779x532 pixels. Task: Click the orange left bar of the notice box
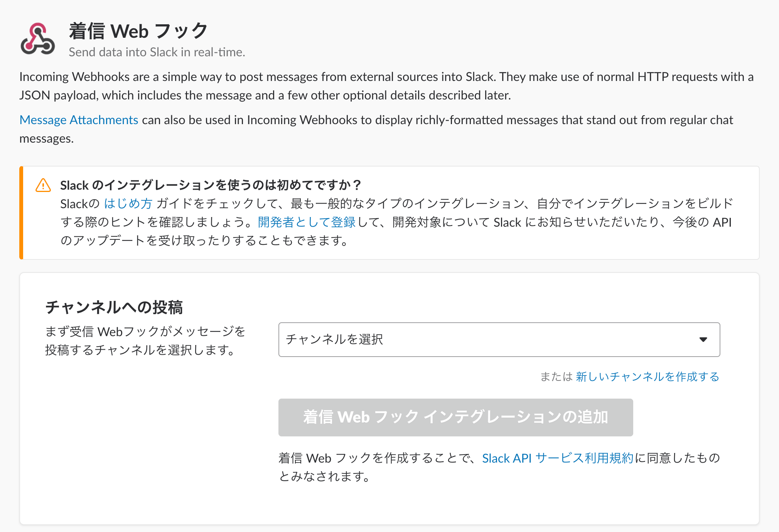(x=22, y=213)
